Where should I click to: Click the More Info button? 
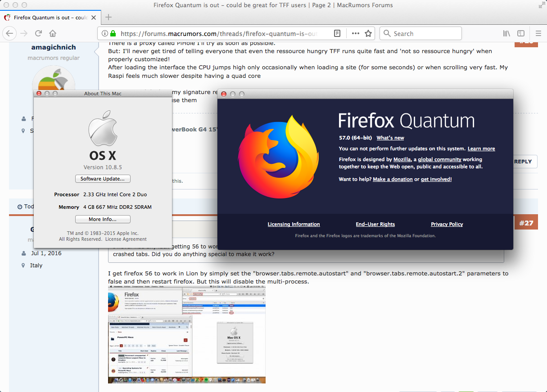click(103, 219)
